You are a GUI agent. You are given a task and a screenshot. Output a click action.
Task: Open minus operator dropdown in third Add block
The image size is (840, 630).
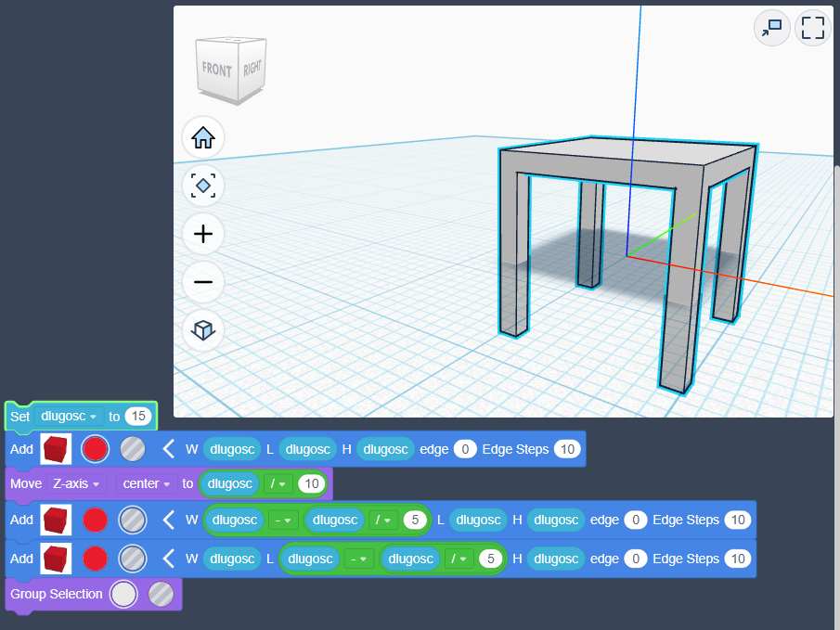coord(358,559)
